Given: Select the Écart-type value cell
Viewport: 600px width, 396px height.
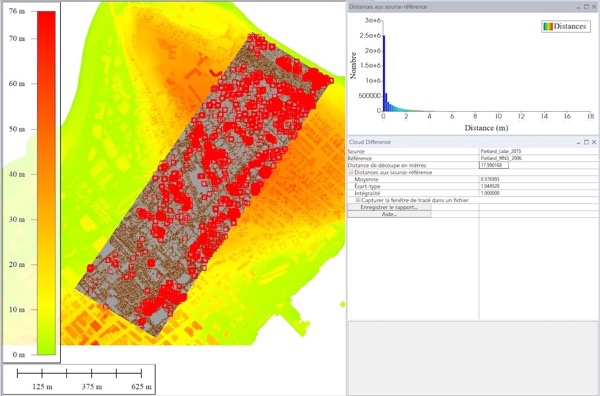Looking at the screenshot, I should click(x=539, y=186).
